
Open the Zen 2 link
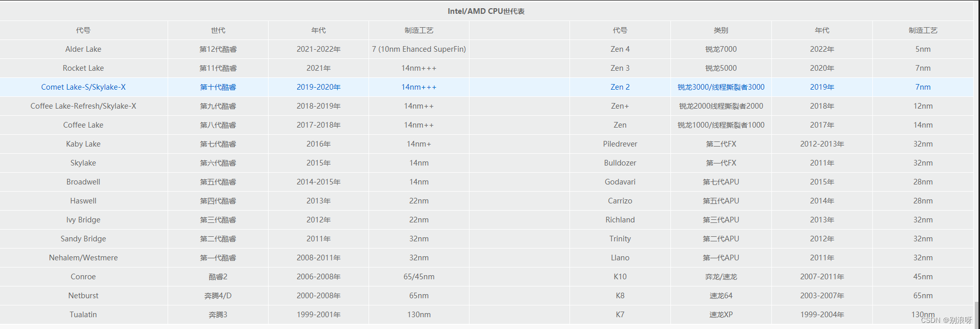tap(620, 87)
